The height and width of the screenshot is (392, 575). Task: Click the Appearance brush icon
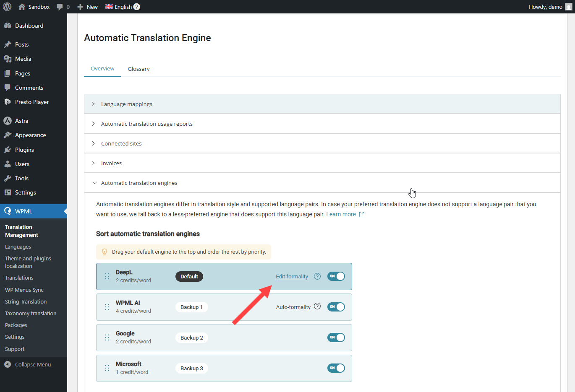pos(8,135)
